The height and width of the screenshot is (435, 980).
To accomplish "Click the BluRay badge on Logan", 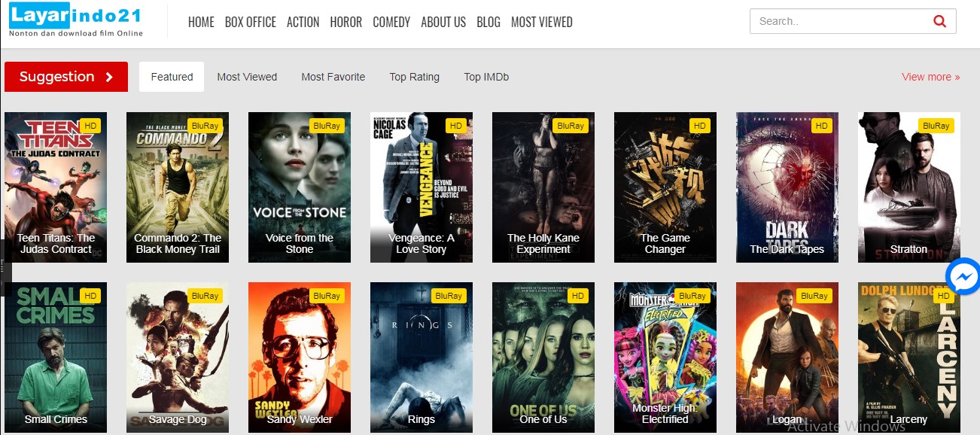I will tap(814, 296).
